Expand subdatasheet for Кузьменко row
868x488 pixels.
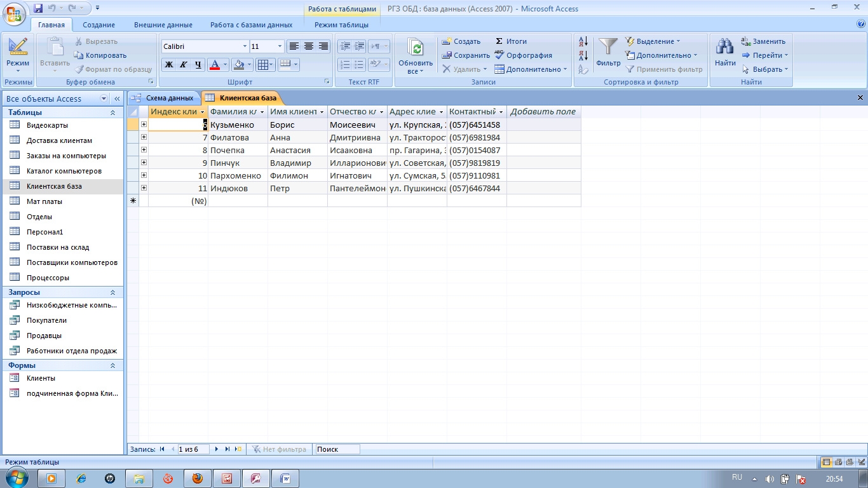click(144, 125)
